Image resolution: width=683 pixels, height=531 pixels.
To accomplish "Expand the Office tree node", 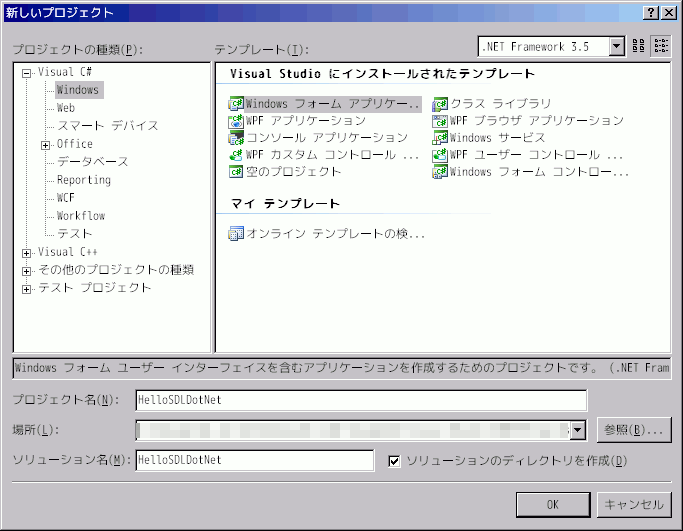I will pos(45,145).
